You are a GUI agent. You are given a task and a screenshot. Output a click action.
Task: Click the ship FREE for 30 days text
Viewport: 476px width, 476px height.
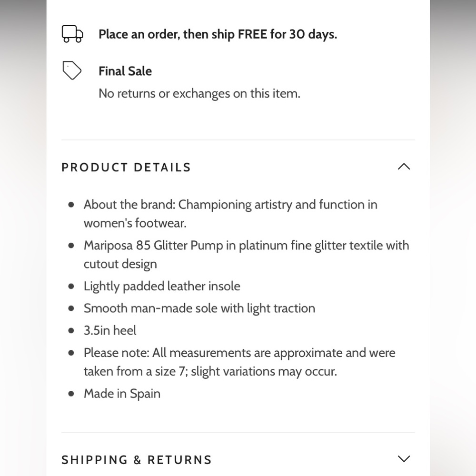click(x=218, y=34)
